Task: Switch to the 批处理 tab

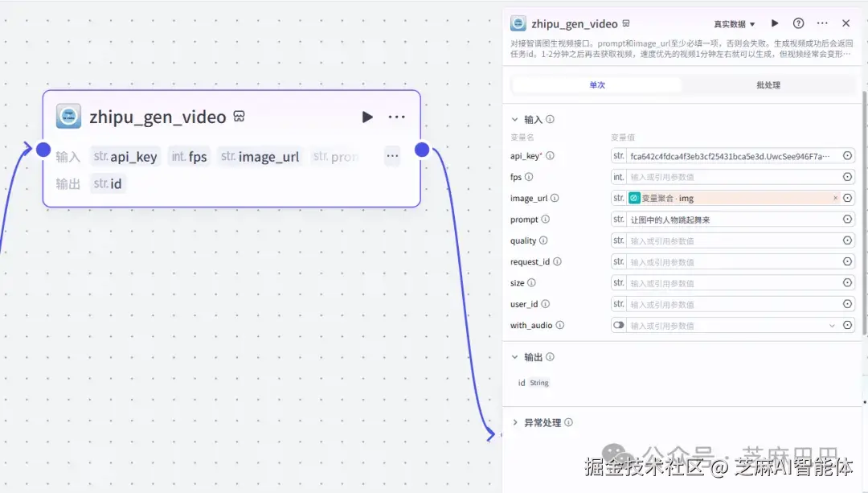Action: [x=768, y=85]
